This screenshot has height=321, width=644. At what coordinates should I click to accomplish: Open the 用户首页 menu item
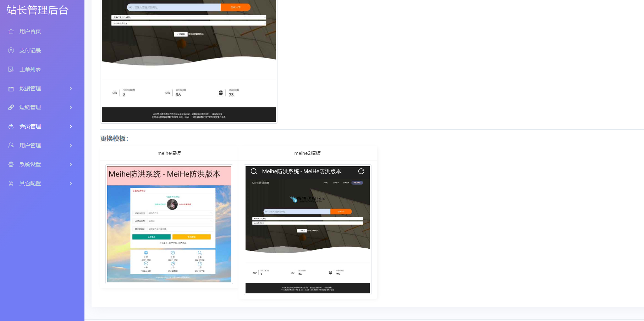tap(30, 32)
